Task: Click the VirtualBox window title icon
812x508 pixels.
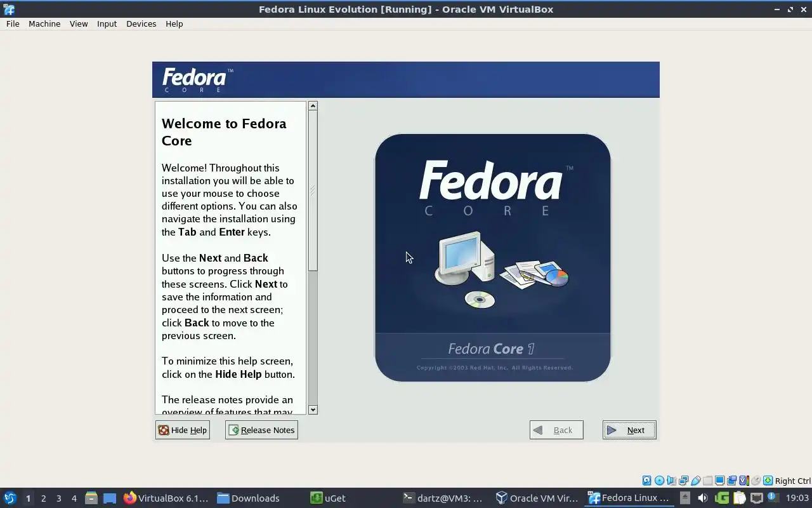Action: 9,9
